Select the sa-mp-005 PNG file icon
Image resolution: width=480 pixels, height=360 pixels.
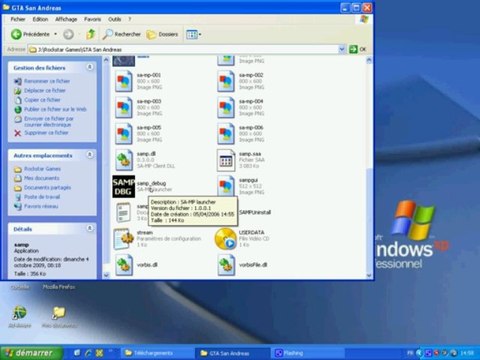(x=124, y=134)
